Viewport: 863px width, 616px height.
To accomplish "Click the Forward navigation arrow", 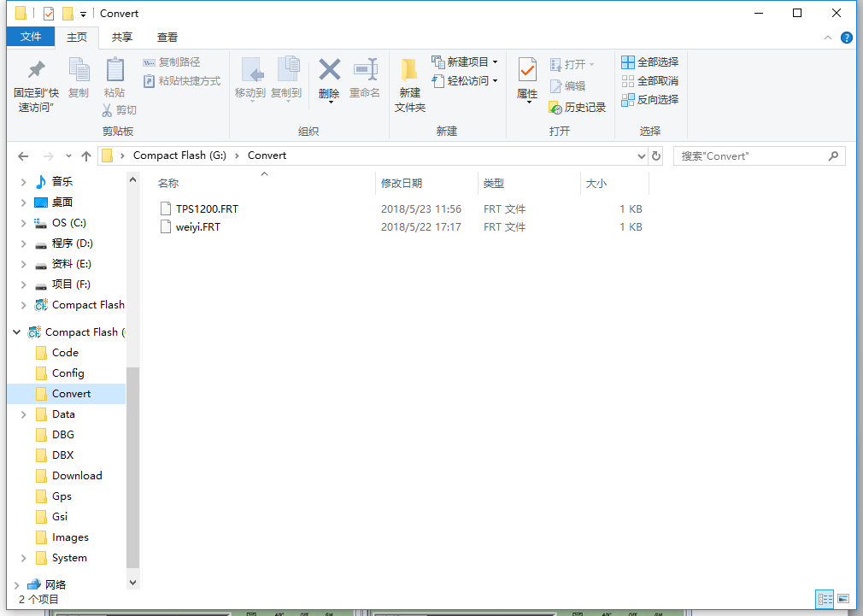I will [49, 156].
